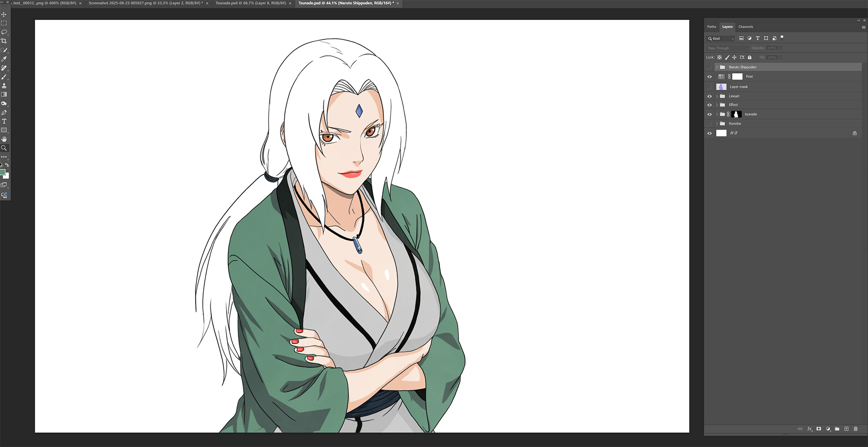Hide the bottom locked background layer

point(710,133)
